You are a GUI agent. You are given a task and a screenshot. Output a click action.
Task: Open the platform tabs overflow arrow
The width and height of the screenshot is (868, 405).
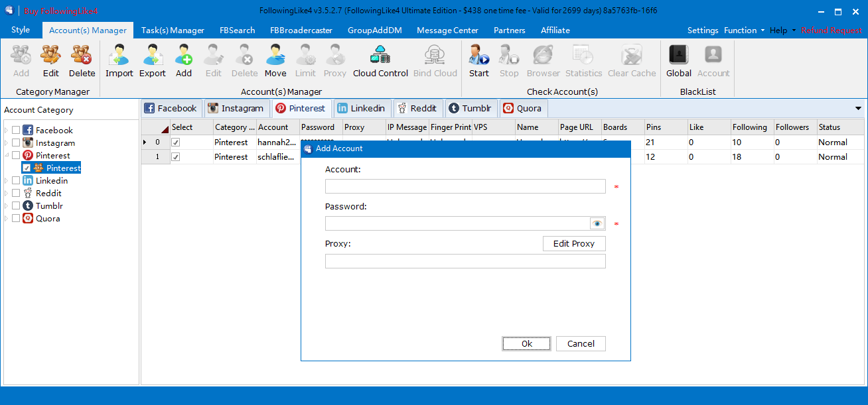click(x=859, y=108)
